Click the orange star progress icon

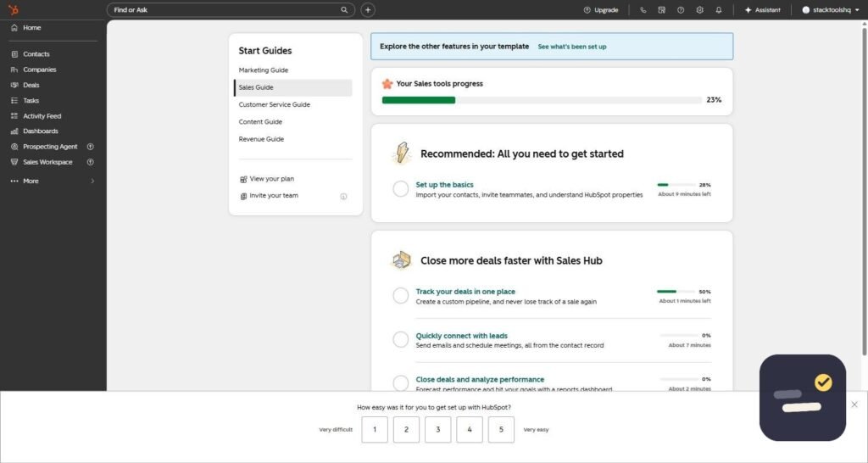click(387, 84)
